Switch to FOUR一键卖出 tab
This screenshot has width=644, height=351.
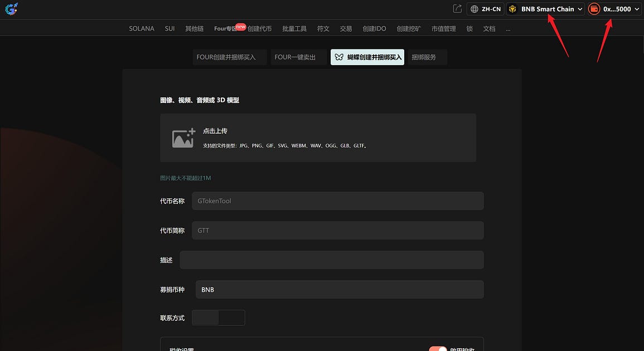click(x=299, y=57)
